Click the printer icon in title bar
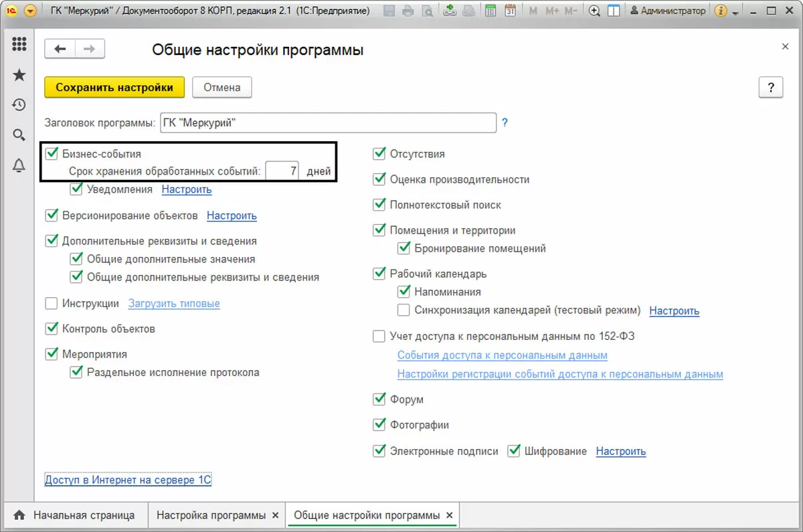The height and width of the screenshot is (532, 803). coord(408,11)
